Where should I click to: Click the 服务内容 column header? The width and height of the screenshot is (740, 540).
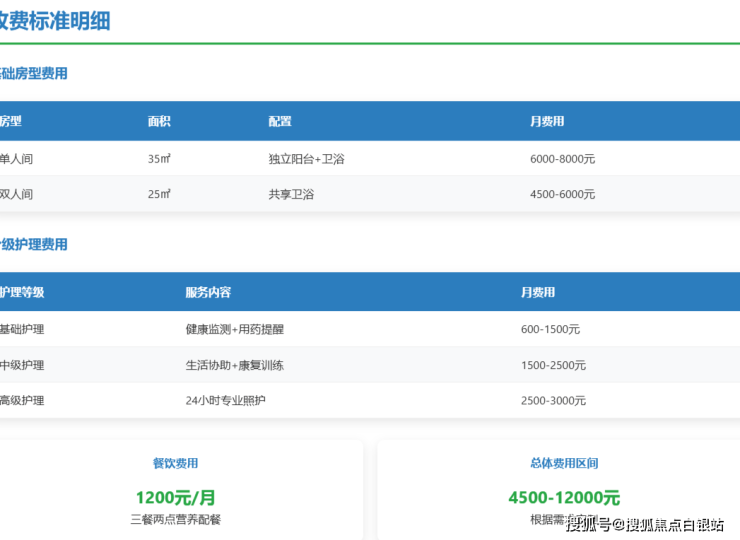pyautogui.click(x=208, y=293)
